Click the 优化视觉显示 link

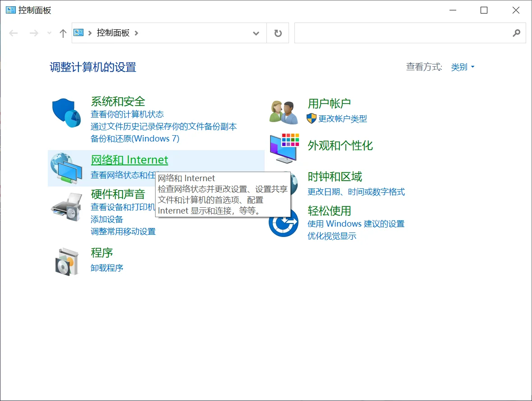click(332, 236)
